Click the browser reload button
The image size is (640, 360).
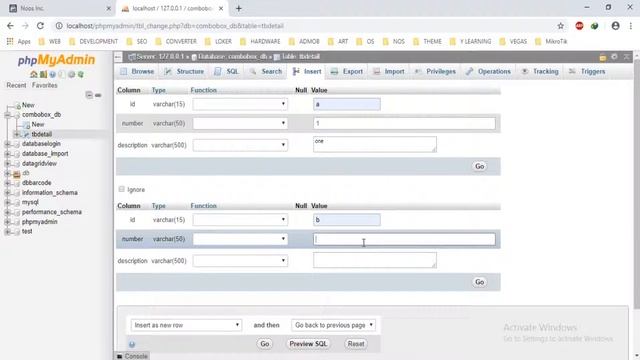coord(40,26)
